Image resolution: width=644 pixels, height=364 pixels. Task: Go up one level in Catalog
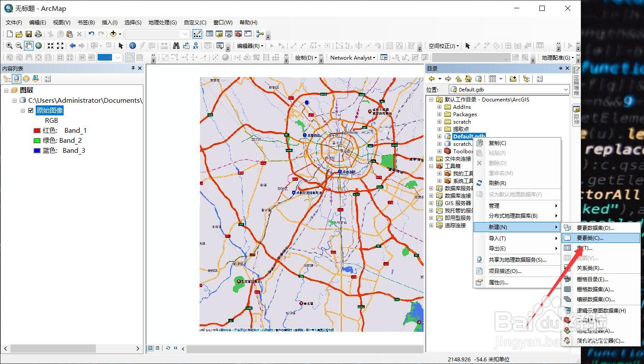[x=458, y=79]
